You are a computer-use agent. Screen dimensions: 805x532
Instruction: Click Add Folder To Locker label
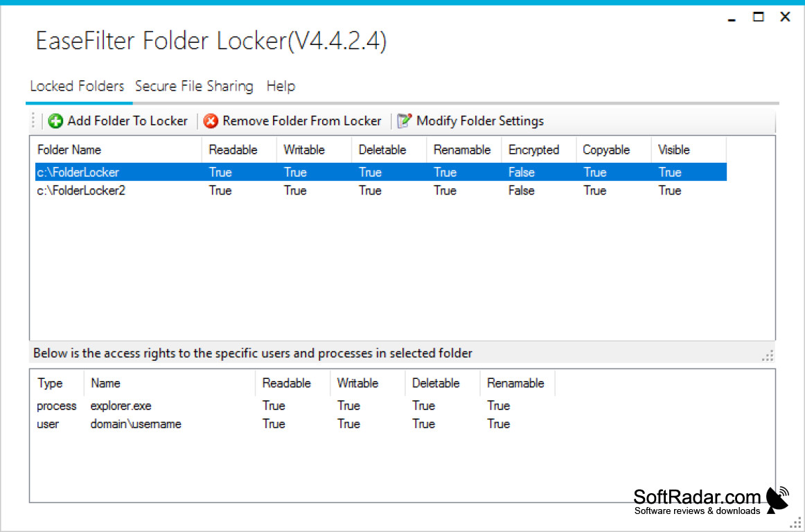pos(127,121)
